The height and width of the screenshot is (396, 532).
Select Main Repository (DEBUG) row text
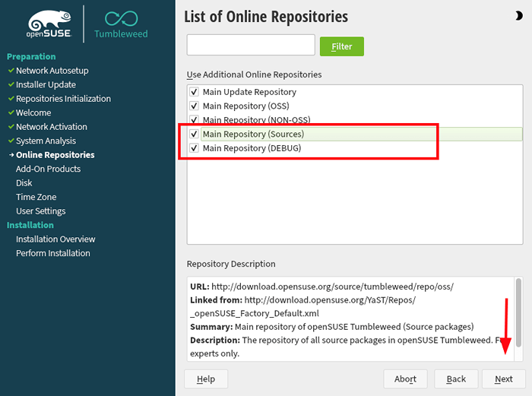(252, 148)
